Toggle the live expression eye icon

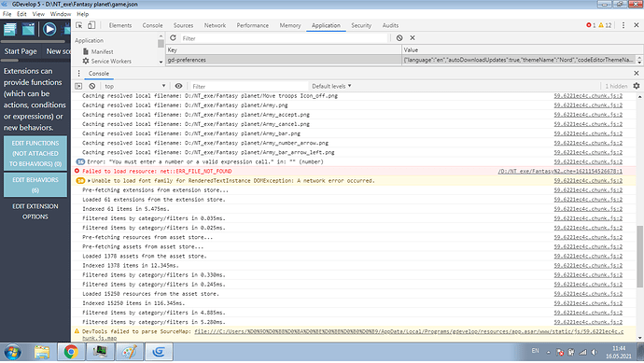click(x=178, y=86)
